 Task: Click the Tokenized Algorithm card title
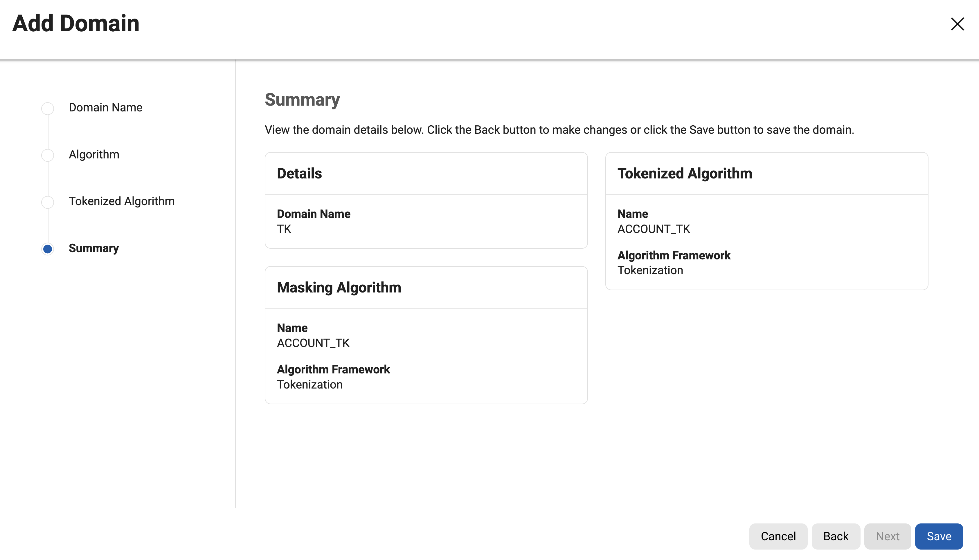point(685,174)
